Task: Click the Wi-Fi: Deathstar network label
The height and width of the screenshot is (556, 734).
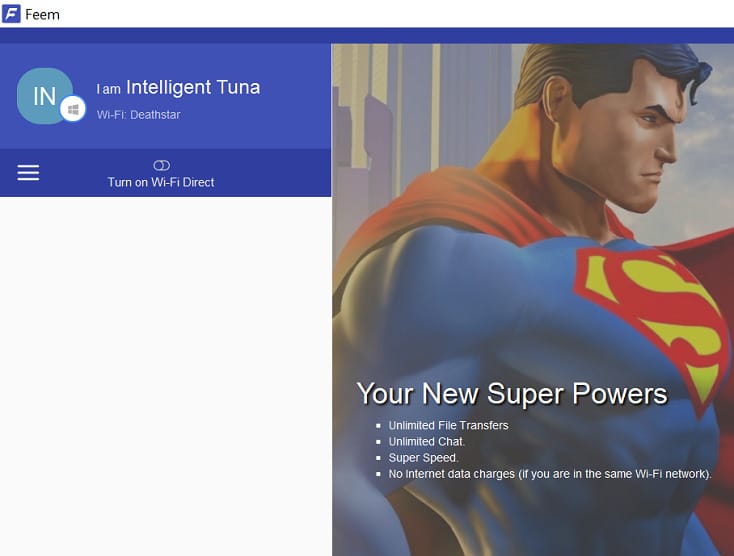Action: click(139, 115)
